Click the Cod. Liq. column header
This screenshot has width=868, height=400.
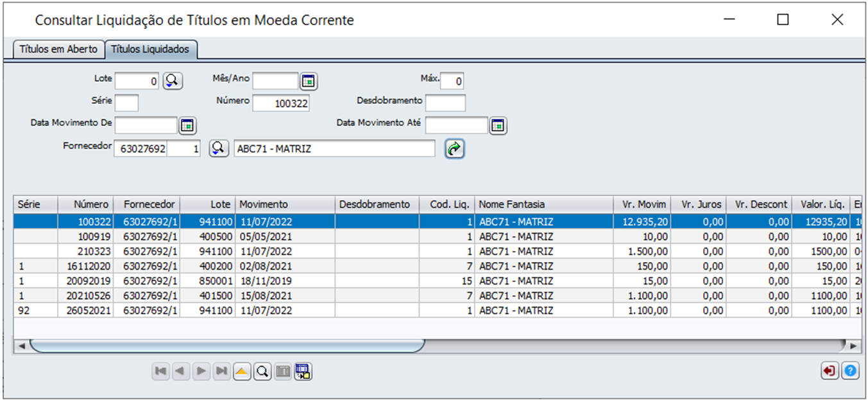(x=447, y=204)
